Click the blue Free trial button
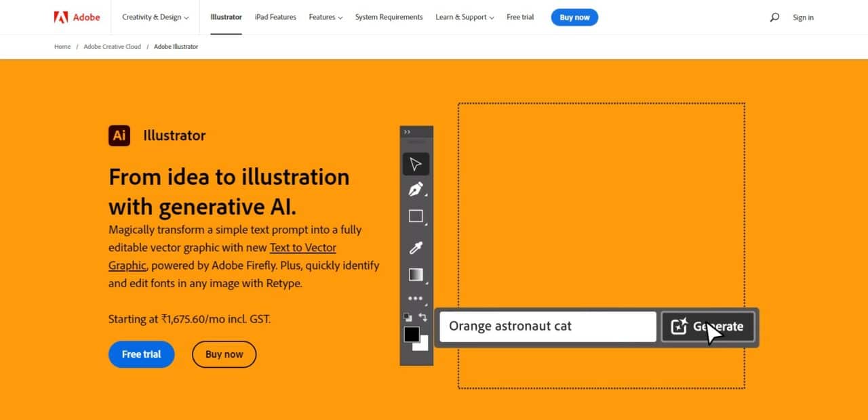Image resolution: width=868 pixels, height=420 pixels. [x=142, y=354]
